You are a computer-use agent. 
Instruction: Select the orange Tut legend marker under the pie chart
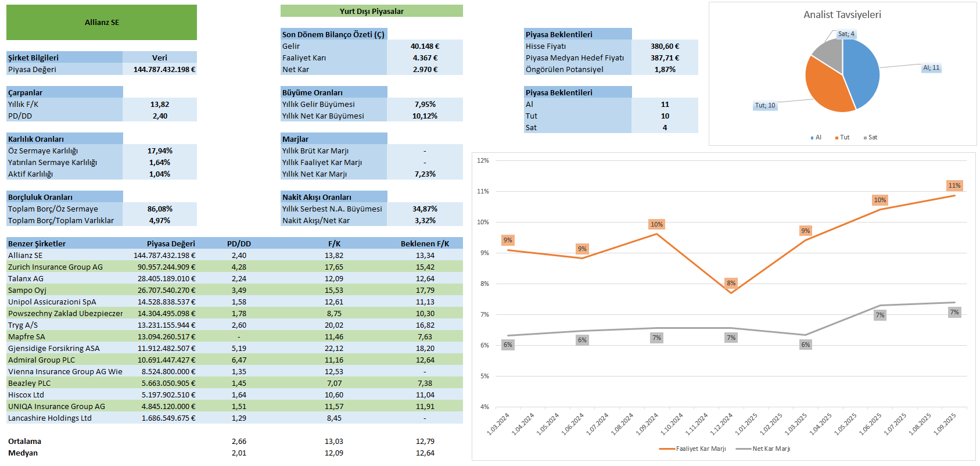pos(837,138)
